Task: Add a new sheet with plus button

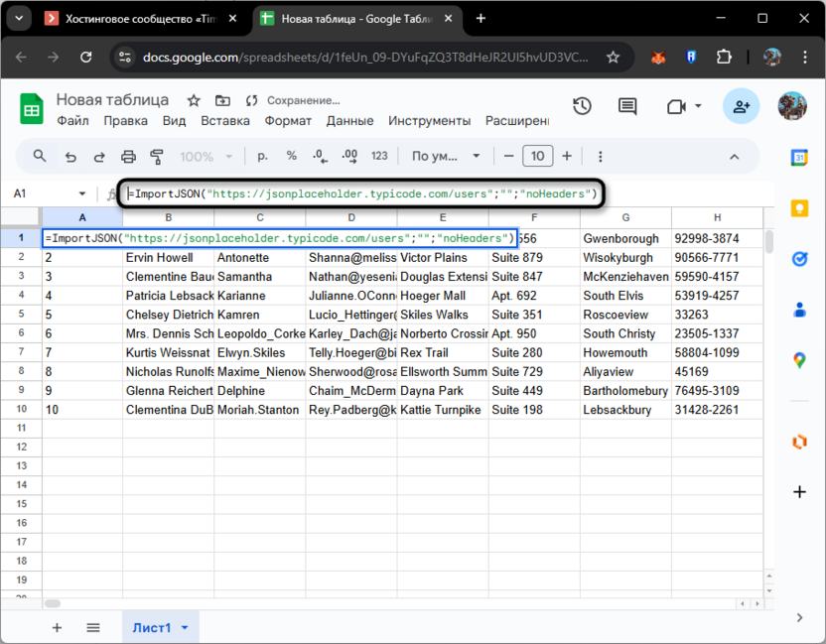Action: click(x=57, y=627)
